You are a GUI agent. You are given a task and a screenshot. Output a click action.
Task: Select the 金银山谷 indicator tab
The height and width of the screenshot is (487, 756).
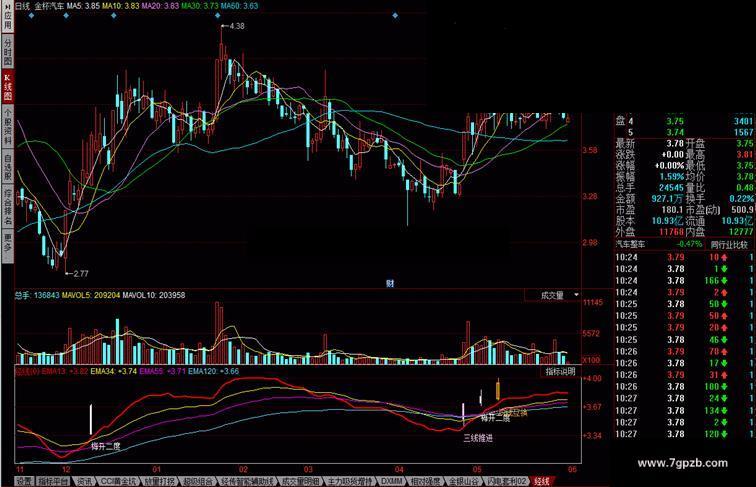(464, 481)
